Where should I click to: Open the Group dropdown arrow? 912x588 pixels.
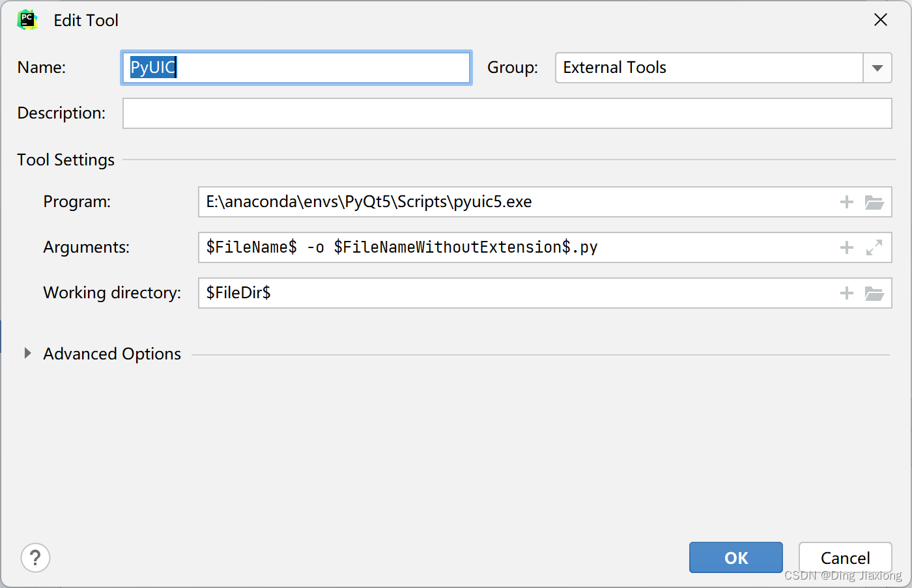[x=877, y=68]
